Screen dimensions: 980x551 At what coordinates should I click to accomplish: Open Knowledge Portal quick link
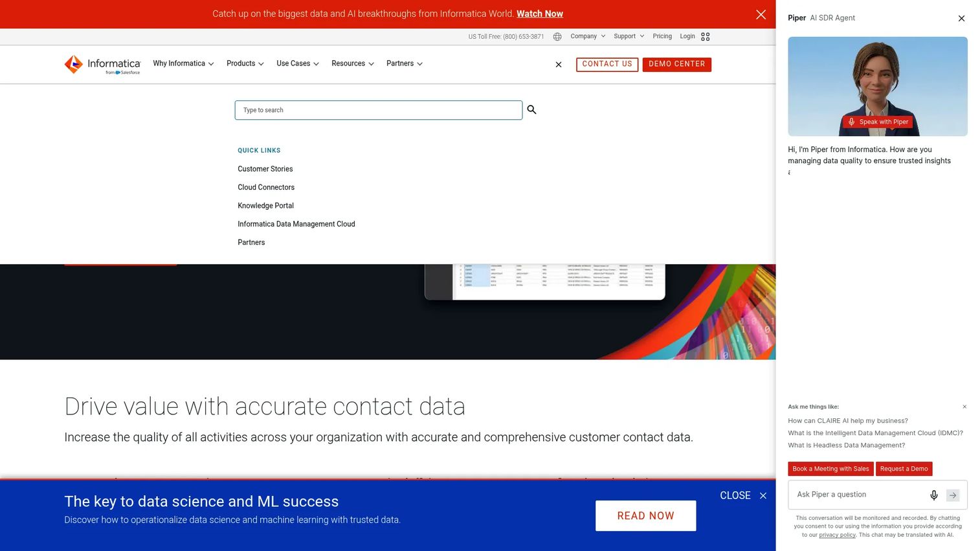tap(265, 206)
